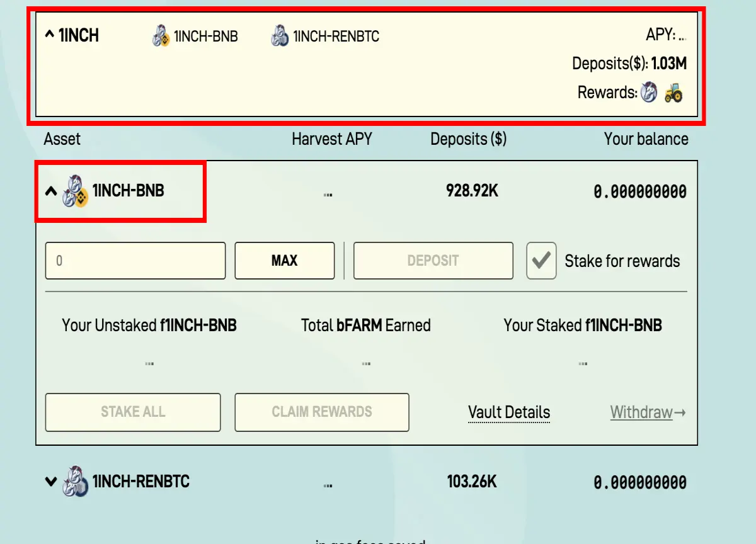
Task: Click the Stake for rewards label text
Action: click(622, 261)
